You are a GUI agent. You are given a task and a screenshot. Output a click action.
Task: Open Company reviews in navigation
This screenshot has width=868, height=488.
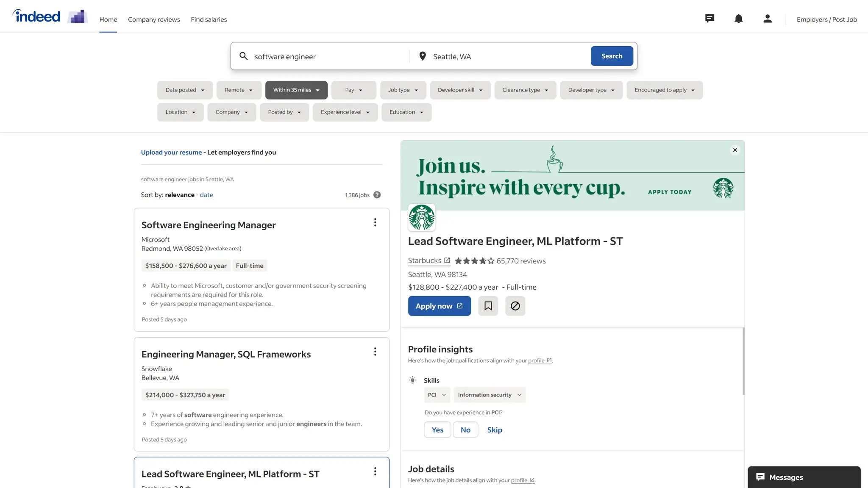click(154, 19)
